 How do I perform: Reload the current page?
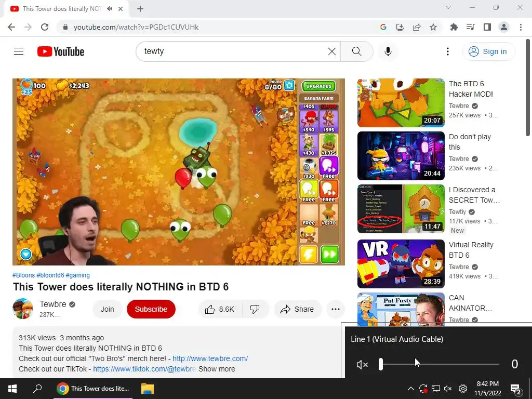45,27
